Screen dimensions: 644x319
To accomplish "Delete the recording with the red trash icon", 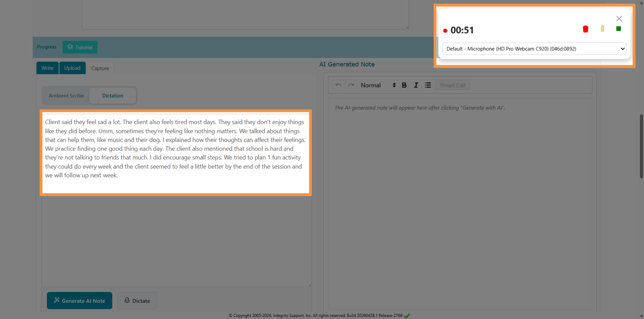I will tap(586, 29).
